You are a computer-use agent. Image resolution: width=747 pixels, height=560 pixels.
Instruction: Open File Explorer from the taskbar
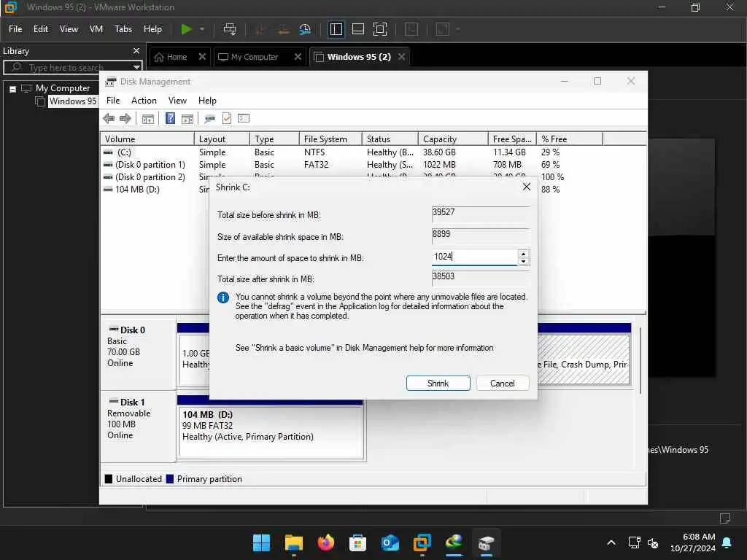pyautogui.click(x=293, y=542)
